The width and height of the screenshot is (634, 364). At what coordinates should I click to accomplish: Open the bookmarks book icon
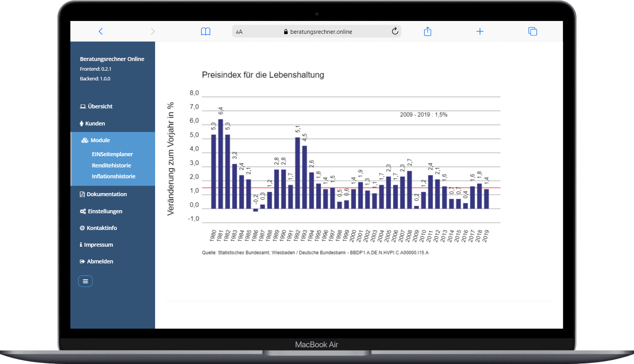coord(206,31)
